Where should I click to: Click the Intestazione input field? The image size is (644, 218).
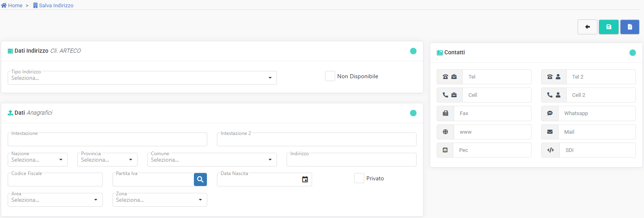coord(107,139)
